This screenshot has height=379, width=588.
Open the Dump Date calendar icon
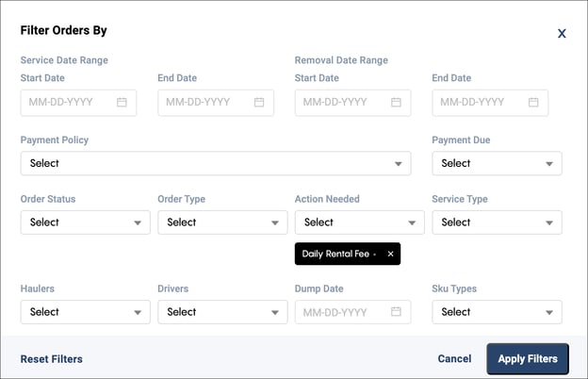pyautogui.click(x=396, y=311)
